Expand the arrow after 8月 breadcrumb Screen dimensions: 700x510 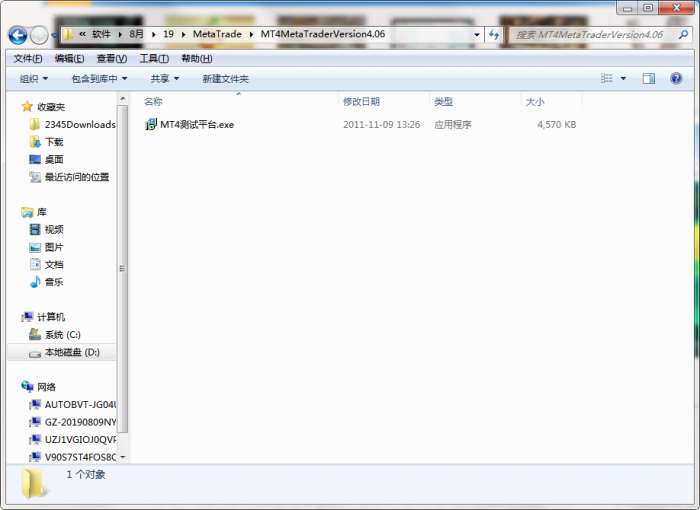click(154, 34)
